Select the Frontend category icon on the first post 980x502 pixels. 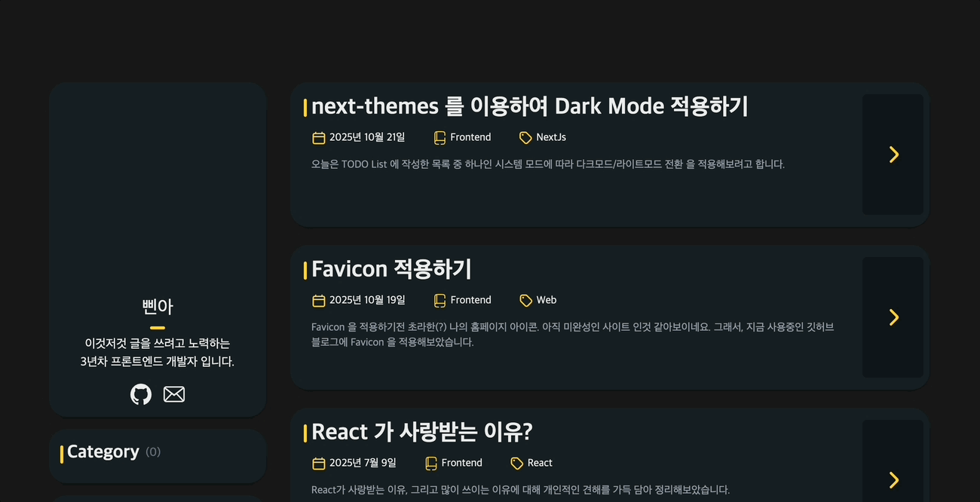[439, 137]
